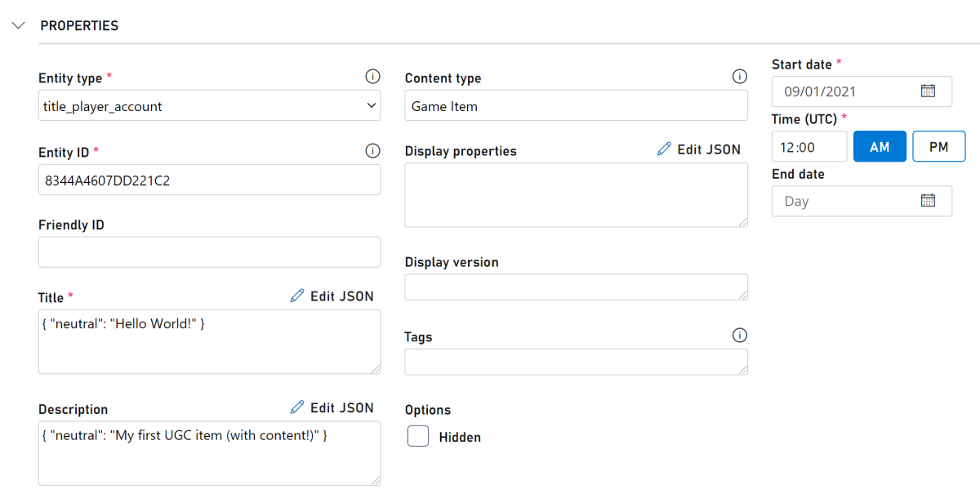
Task: Open the Entity type dropdown
Action: point(209,106)
